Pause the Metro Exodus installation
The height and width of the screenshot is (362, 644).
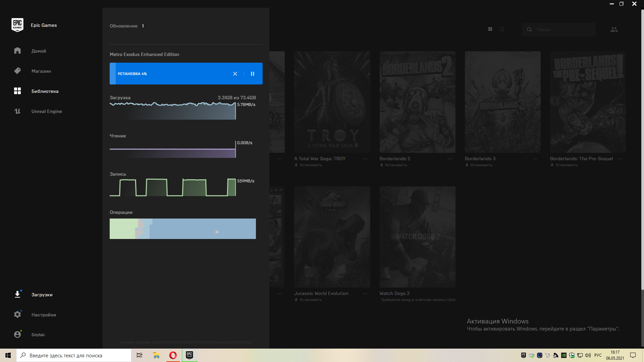point(253,74)
